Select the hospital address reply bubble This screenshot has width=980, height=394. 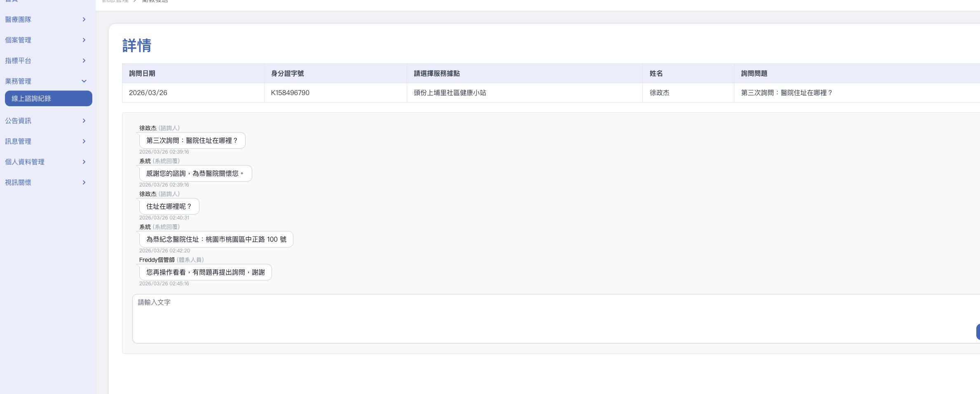pos(216,239)
